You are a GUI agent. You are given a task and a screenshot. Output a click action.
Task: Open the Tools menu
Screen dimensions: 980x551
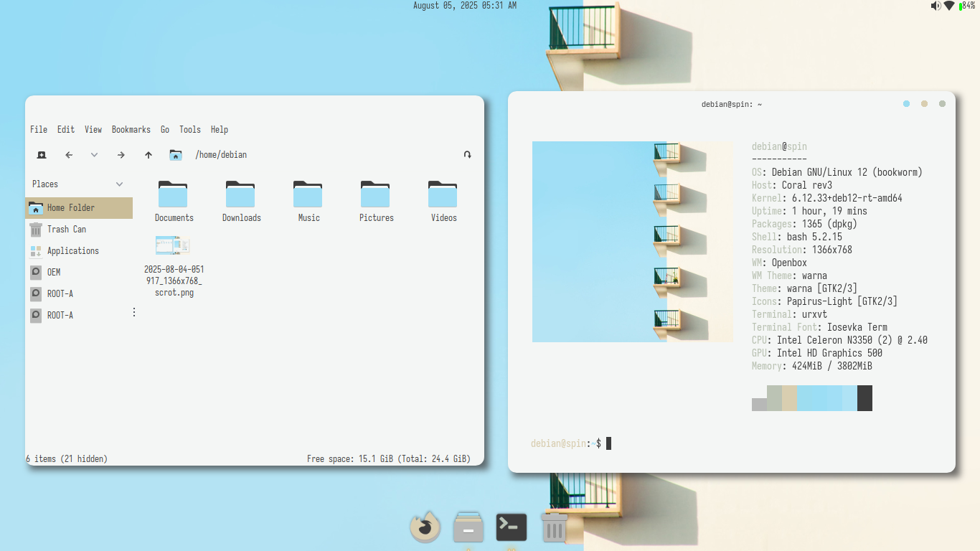click(x=190, y=130)
